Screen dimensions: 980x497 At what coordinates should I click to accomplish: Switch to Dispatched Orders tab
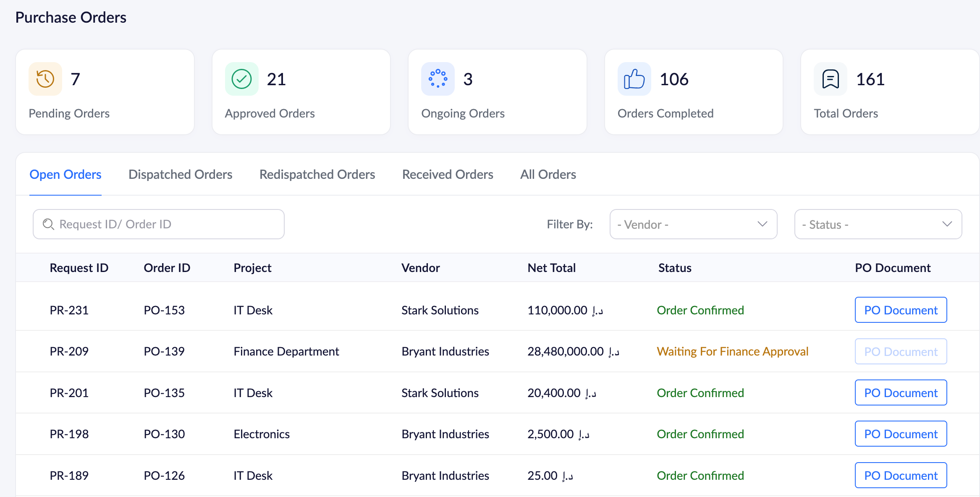tap(180, 175)
